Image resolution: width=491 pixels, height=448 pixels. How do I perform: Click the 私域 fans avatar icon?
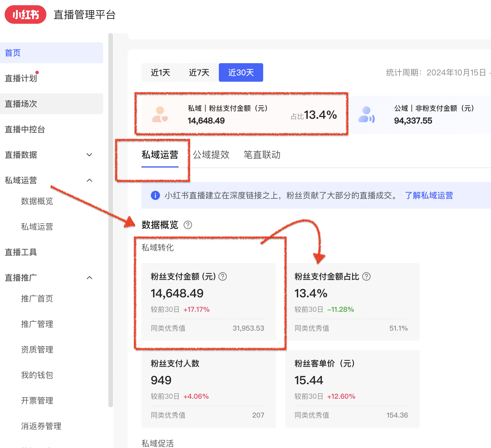(x=160, y=114)
